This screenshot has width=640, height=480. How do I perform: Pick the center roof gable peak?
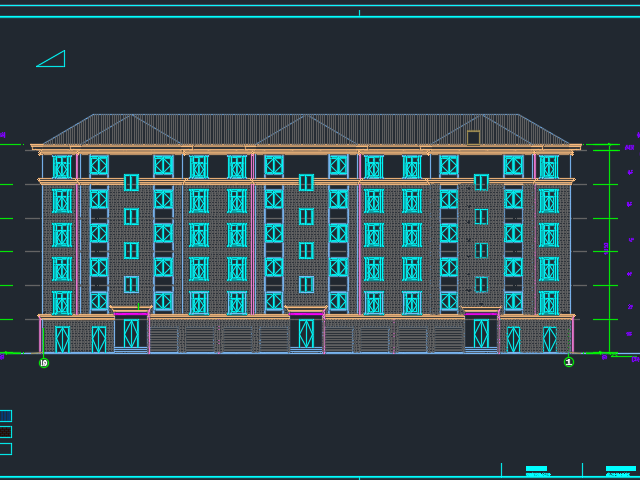click(x=306, y=116)
